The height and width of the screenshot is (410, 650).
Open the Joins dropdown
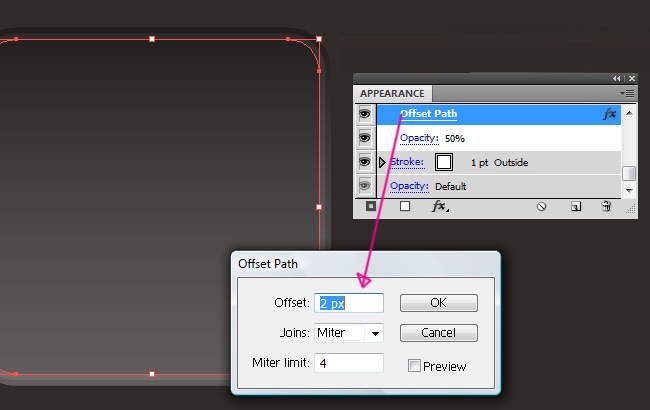(375, 333)
